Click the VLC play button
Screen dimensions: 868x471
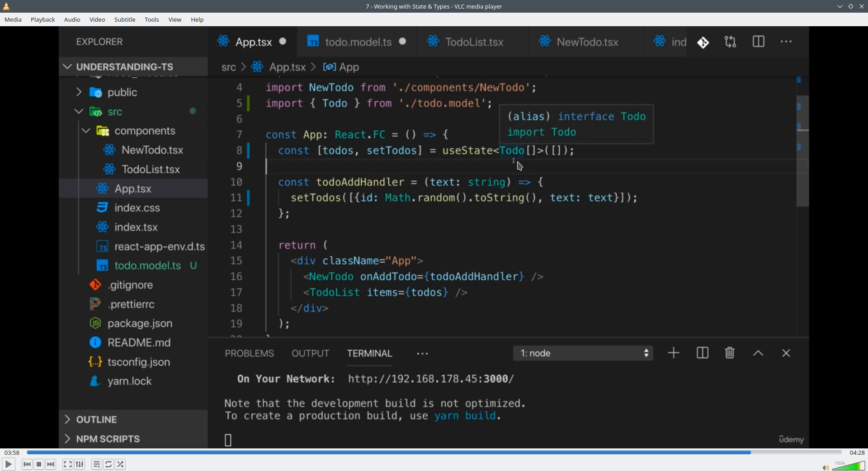[8, 464]
